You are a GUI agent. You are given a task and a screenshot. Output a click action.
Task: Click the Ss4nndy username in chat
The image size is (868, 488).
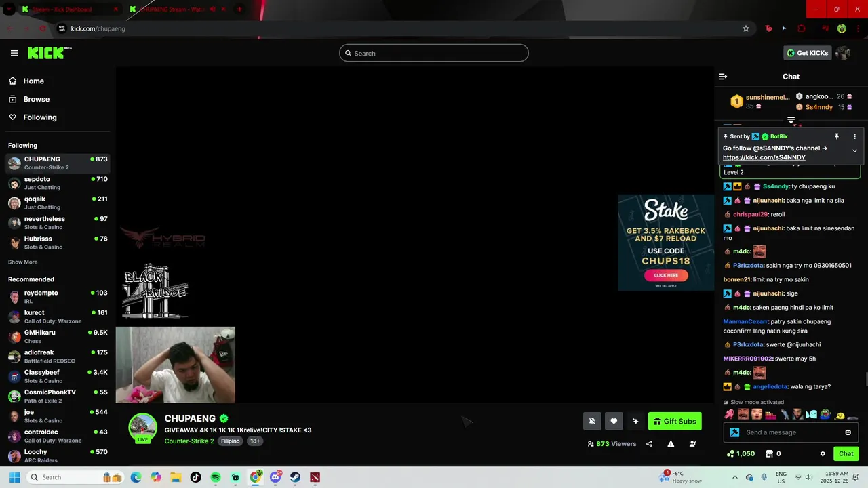(776, 186)
